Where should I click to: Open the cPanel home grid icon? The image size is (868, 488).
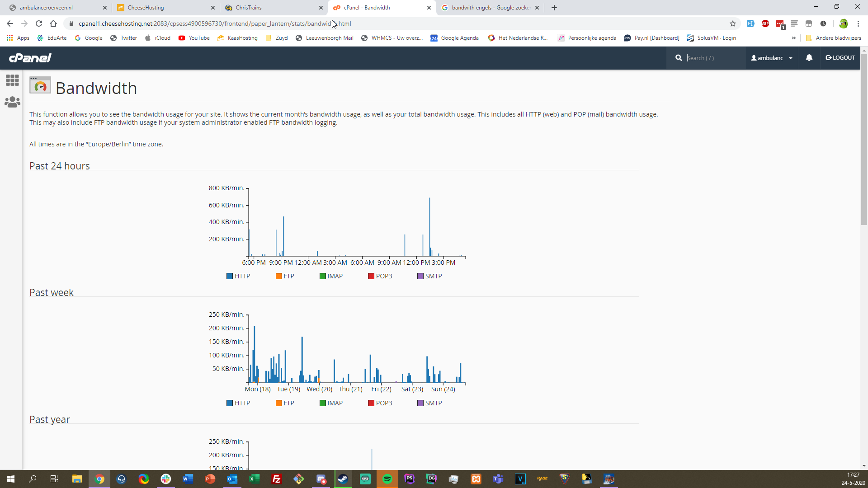coord(12,80)
